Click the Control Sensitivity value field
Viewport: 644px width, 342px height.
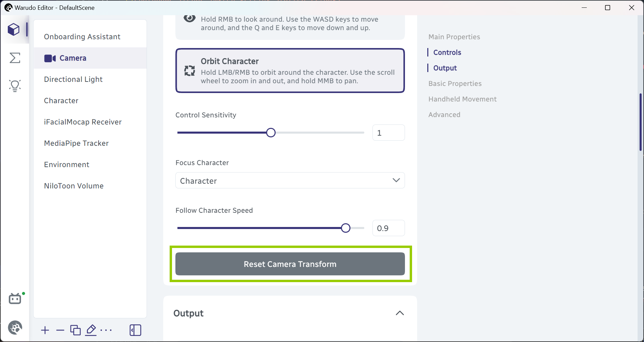tap(388, 133)
